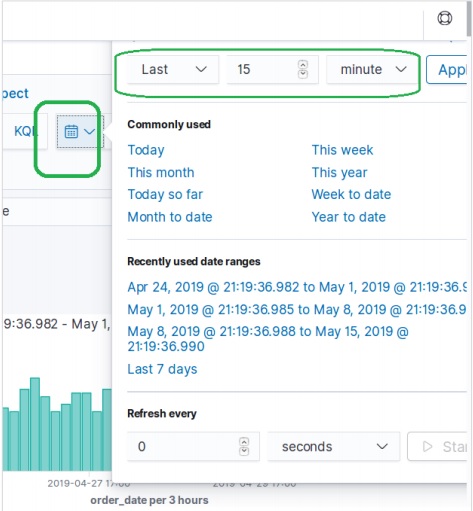
Task: Open the seconds refresh units dropdown
Action: 334,446
